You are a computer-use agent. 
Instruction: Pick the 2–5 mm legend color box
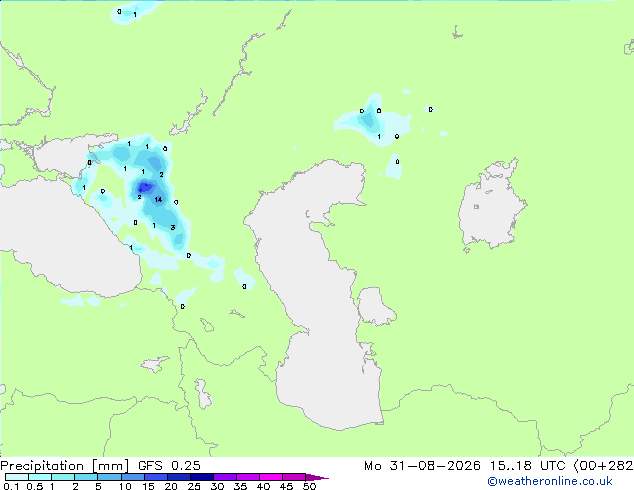click(86, 477)
